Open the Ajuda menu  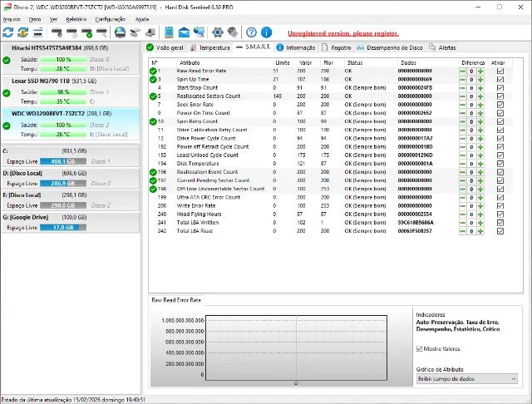pyautogui.click(x=142, y=19)
